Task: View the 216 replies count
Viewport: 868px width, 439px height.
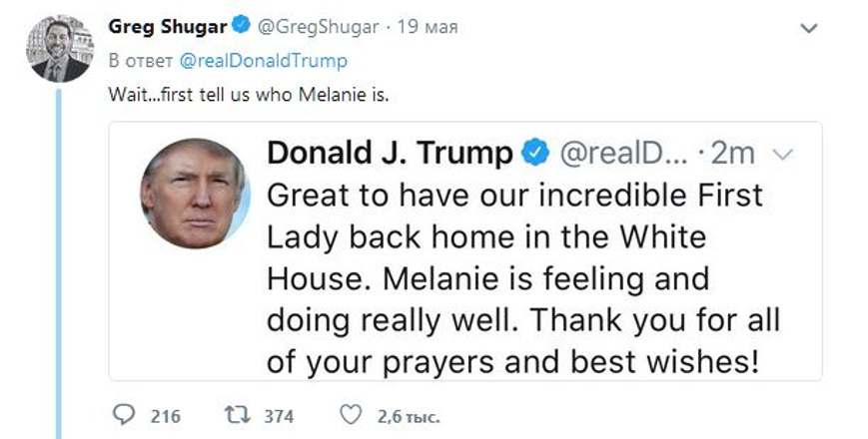Action: coord(166,416)
